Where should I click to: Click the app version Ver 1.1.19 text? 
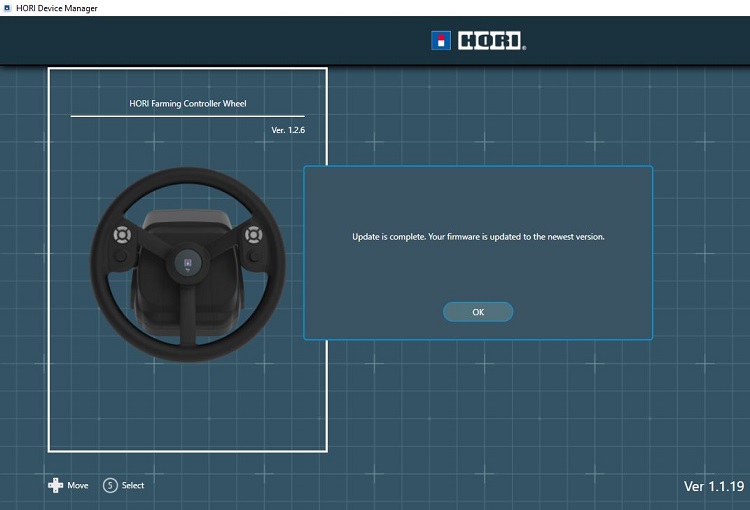[712, 487]
